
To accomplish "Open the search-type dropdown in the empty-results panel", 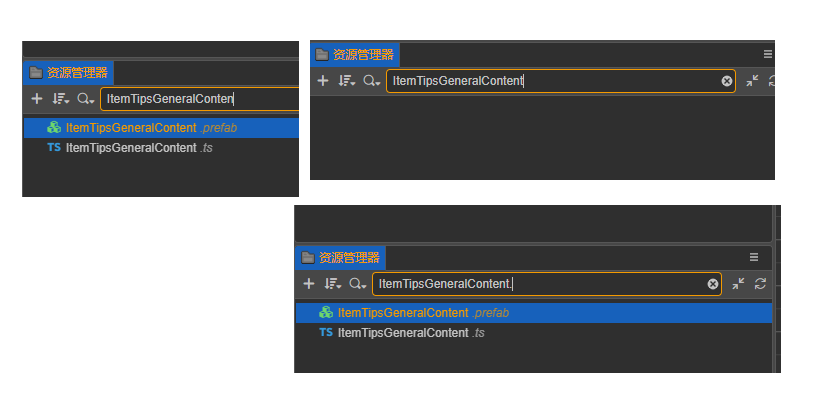I will (x=372, y=81).
